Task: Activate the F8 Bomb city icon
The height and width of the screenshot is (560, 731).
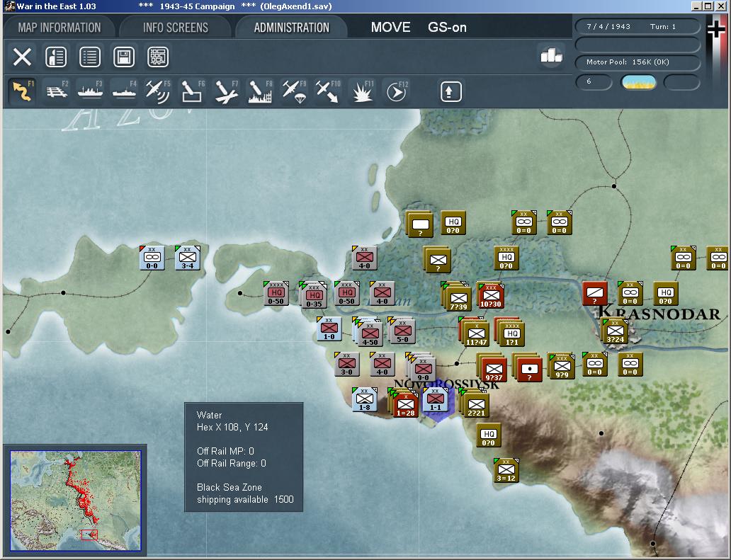Action: pos(260,91)
